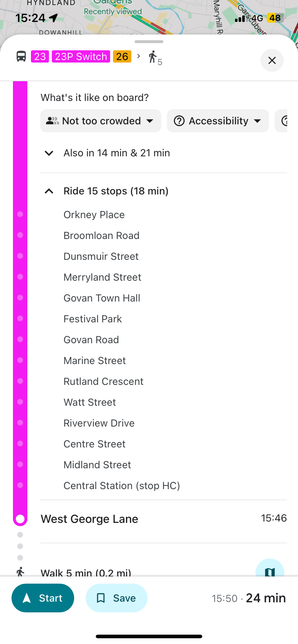The width and height of the screenshot is (298, 644).
Task: Tap the drag handle atop the sheet
Action: pos(149,42)
